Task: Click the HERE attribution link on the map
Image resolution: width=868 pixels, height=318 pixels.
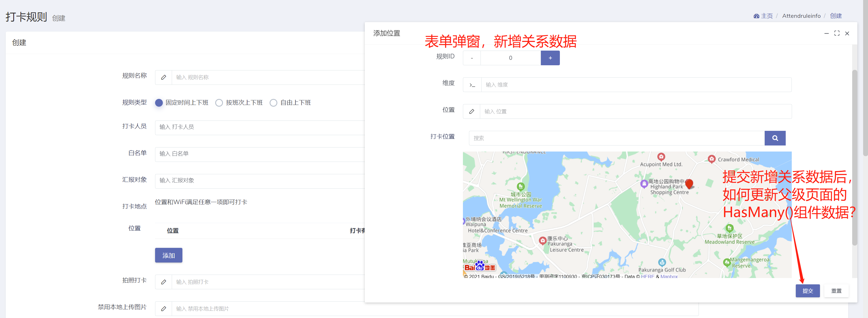Action: pos(647,276)
